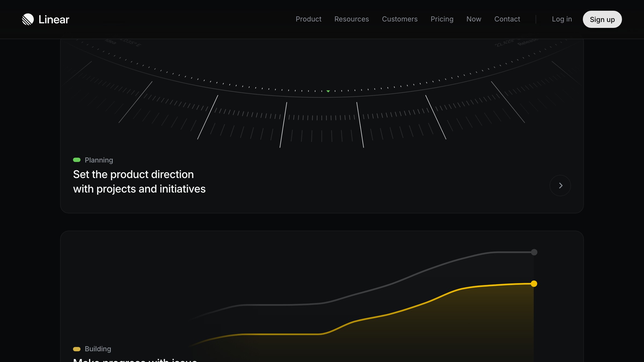Open the Pricing page
This screenshot has width=644, height=362.
pos(442,19)
